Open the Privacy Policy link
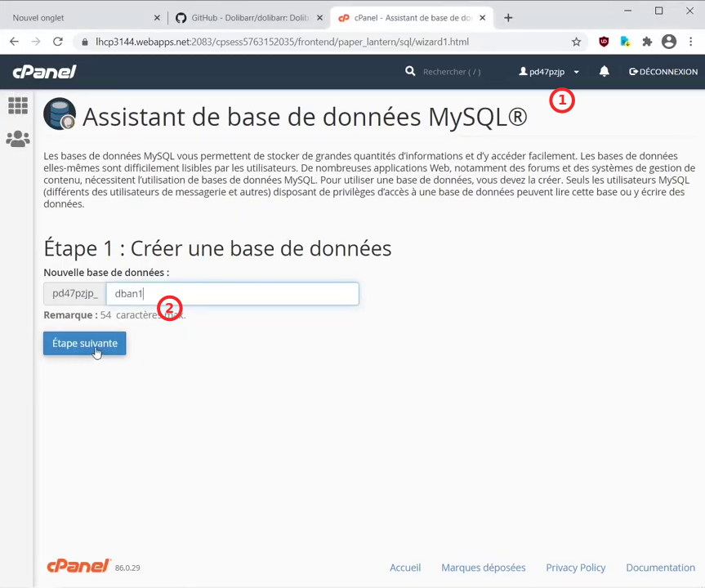Image resolution: width=705 pixels, height=588 pixels. pyautogui.click(x=575, y=568)
